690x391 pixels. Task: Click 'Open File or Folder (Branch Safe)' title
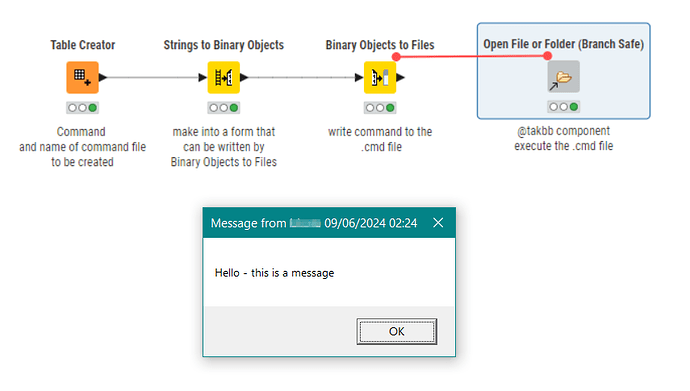[x=563, y=44]
